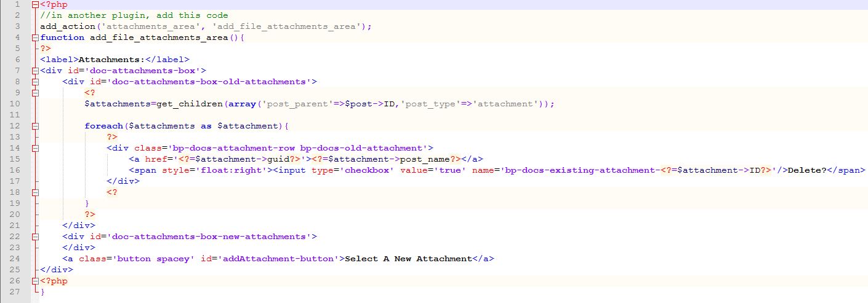Click the 'addAttachment-button' id value
Image resolution: width=868 pixels, height=303 pixels.
click(278, 259)
